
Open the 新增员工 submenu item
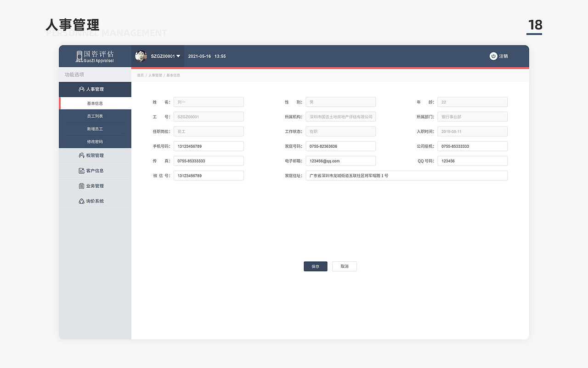(95, 129)
